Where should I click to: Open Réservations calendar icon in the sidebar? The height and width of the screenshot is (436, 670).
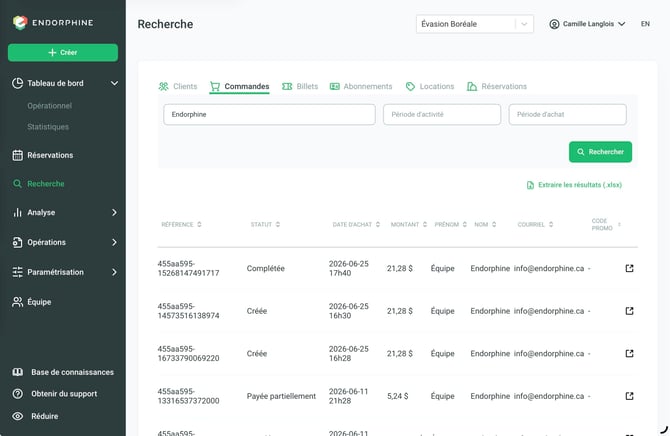click(x=18, y=155)
